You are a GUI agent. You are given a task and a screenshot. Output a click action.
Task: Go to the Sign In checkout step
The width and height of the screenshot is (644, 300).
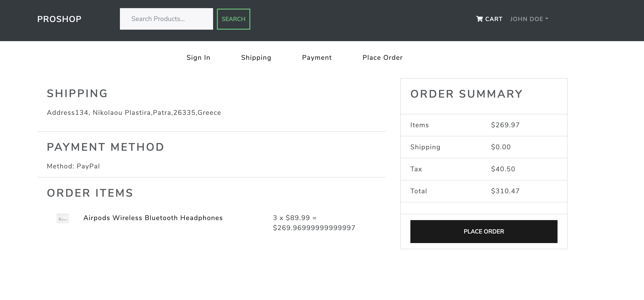click(x=198, y=58)
